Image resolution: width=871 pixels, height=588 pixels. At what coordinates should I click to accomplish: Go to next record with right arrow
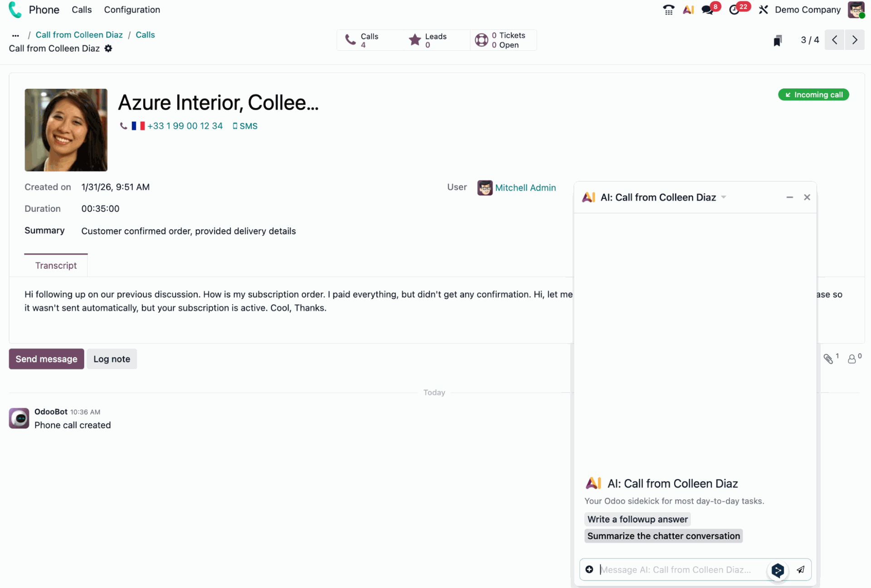point(855,40)
